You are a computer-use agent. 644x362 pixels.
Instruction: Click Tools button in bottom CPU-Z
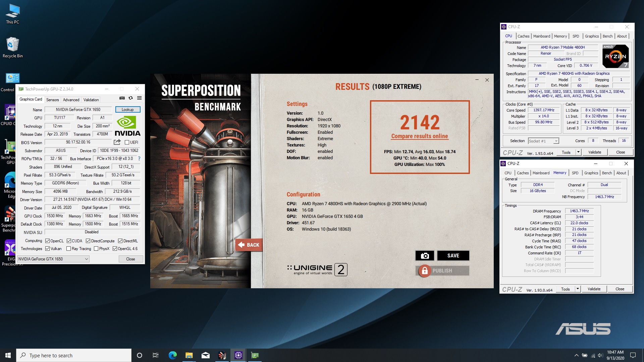[566, 289]
